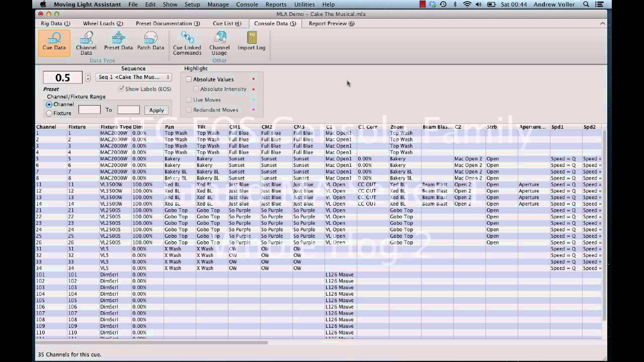
Task: Click the Zoom column header
Action: click(405, 127)
